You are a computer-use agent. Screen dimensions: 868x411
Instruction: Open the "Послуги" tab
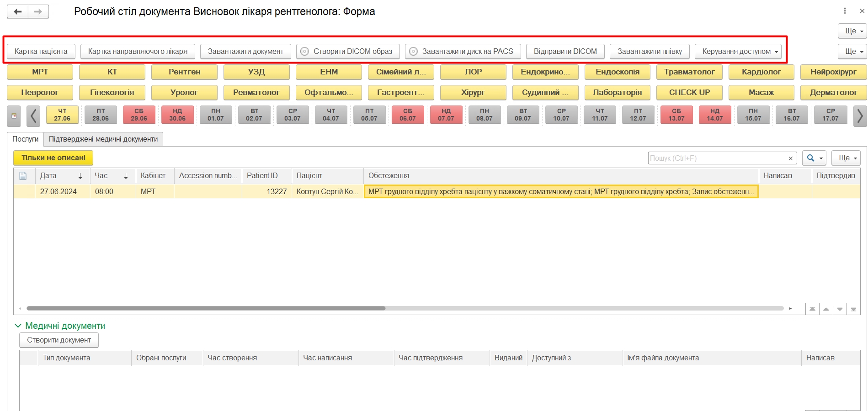25,139
